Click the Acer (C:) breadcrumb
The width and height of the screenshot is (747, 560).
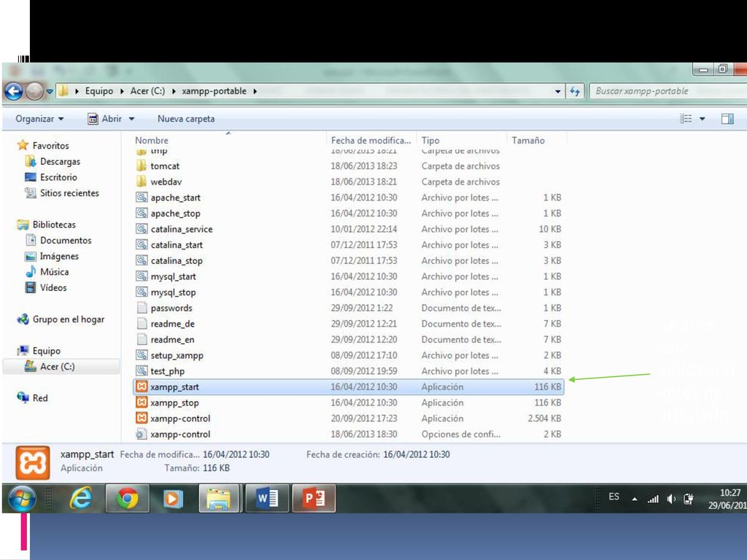(x=147, y=91)
